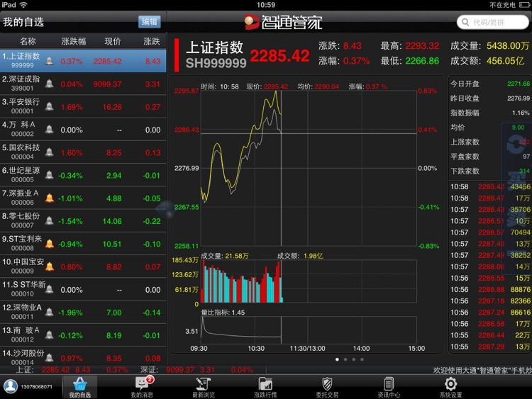Screen dimensions: 532x399
Task: Open 委托交易 trading tab
Action: [327, 387]
